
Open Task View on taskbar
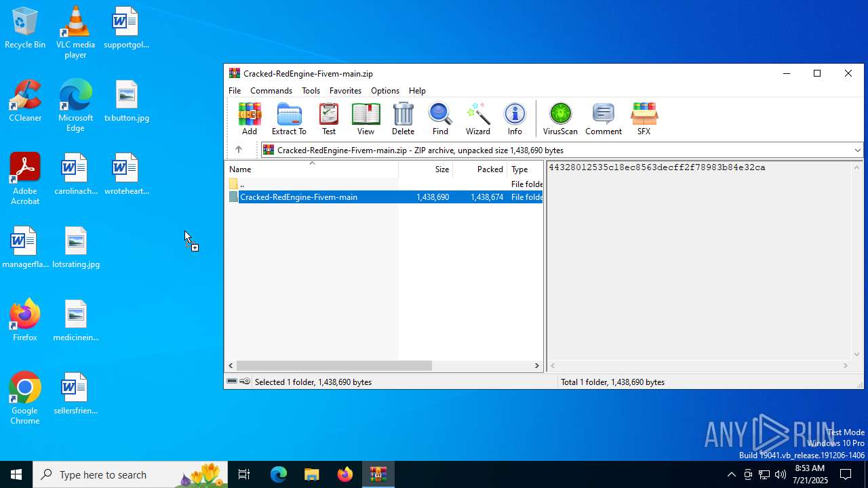[245, 474]
